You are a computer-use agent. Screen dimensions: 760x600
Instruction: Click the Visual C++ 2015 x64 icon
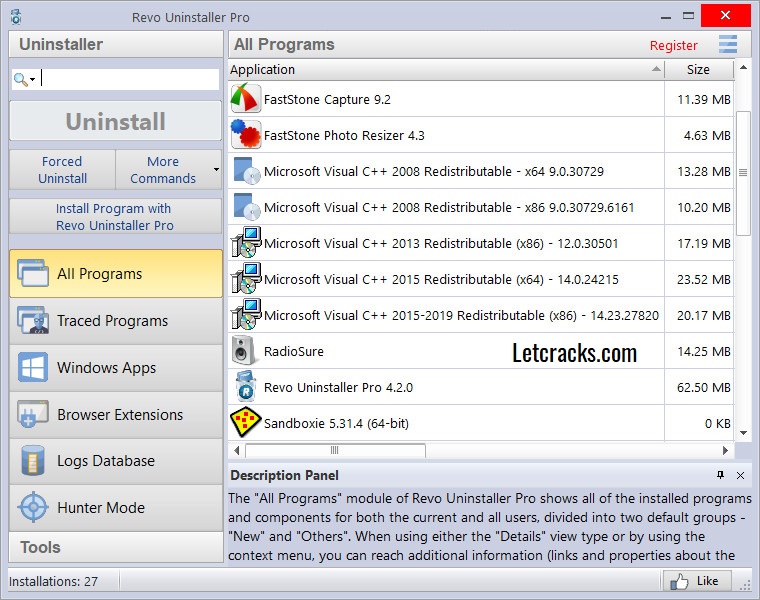point(246,279)
